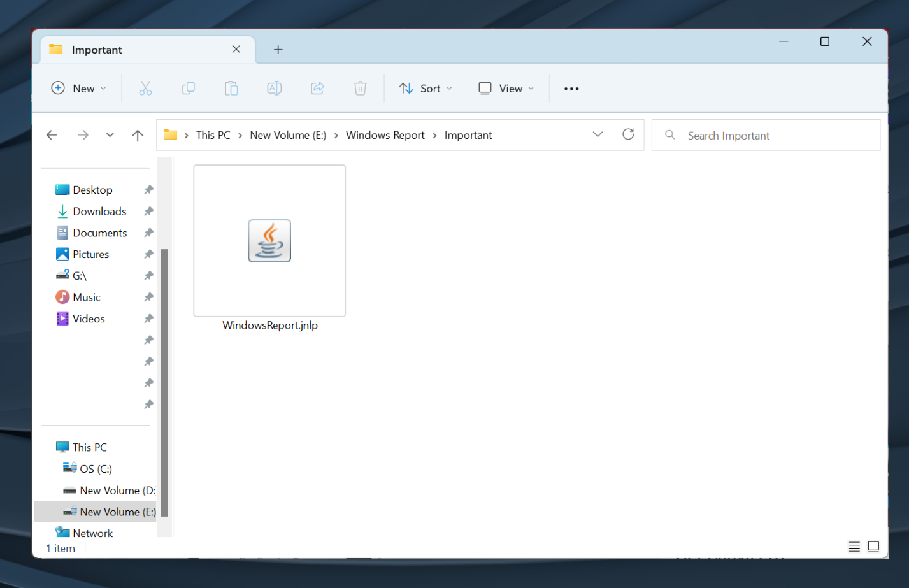Select the WindowsReport.jnlp Java thumbnail
The image size is (909, 588).
269,241
